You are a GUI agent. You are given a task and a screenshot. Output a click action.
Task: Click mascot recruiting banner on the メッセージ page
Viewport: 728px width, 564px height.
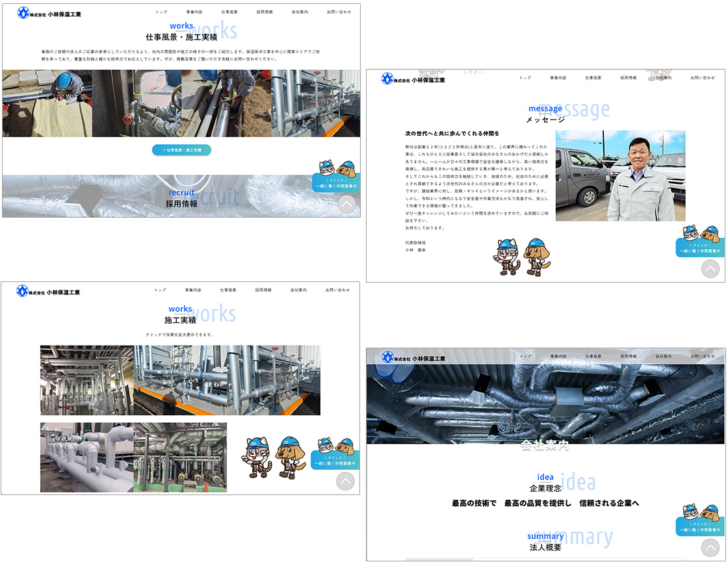pyautogui.click(x=700, y=242)
